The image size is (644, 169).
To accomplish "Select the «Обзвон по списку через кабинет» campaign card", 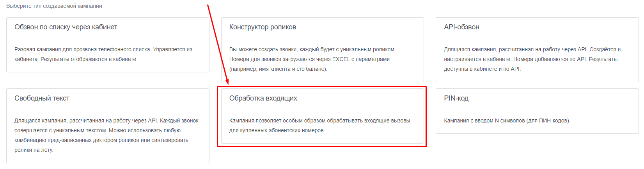I will [x=108, y=45].
